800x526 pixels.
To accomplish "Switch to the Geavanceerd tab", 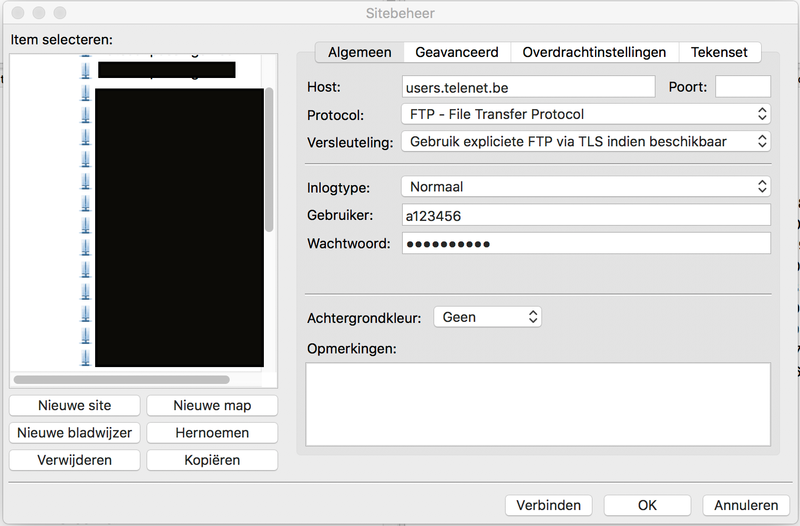I will [456, 52].
